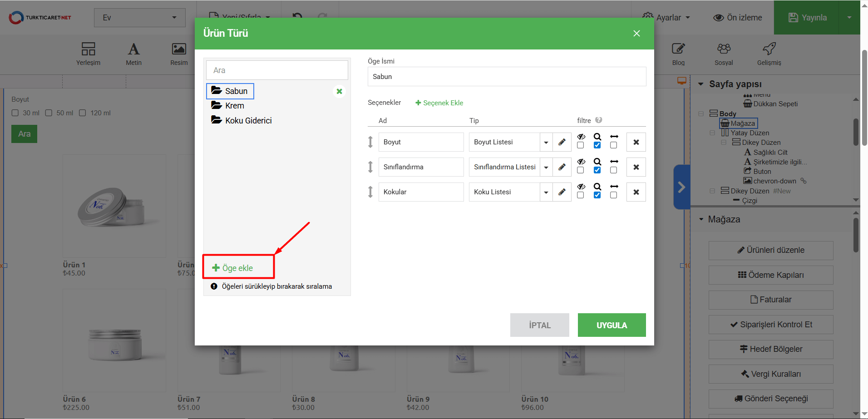Click the UYGULA button
868x419 pixels.
click(612, 325)
